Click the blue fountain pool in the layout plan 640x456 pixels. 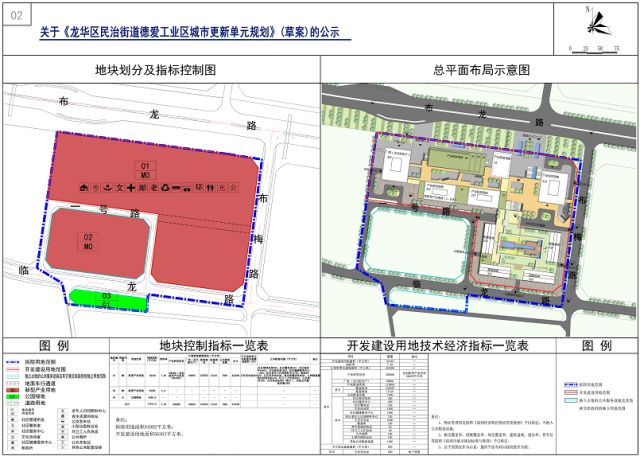pos(518,246)
